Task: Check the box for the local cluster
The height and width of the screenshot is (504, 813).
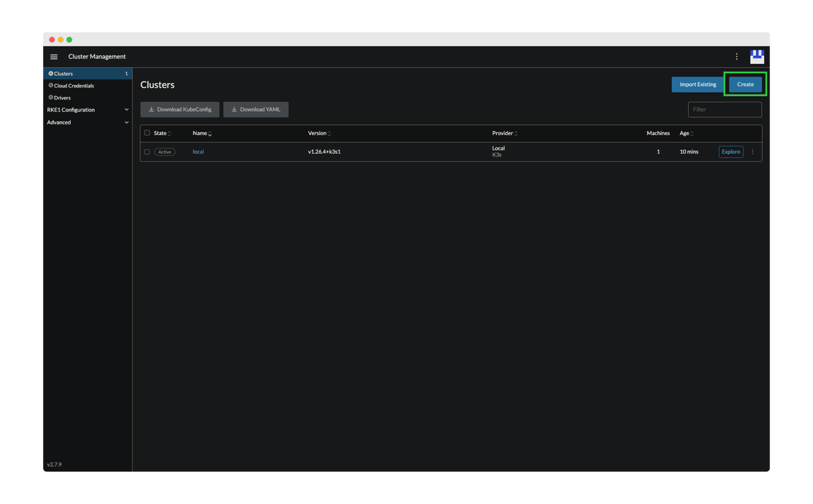Action: [x=147, y=152]
